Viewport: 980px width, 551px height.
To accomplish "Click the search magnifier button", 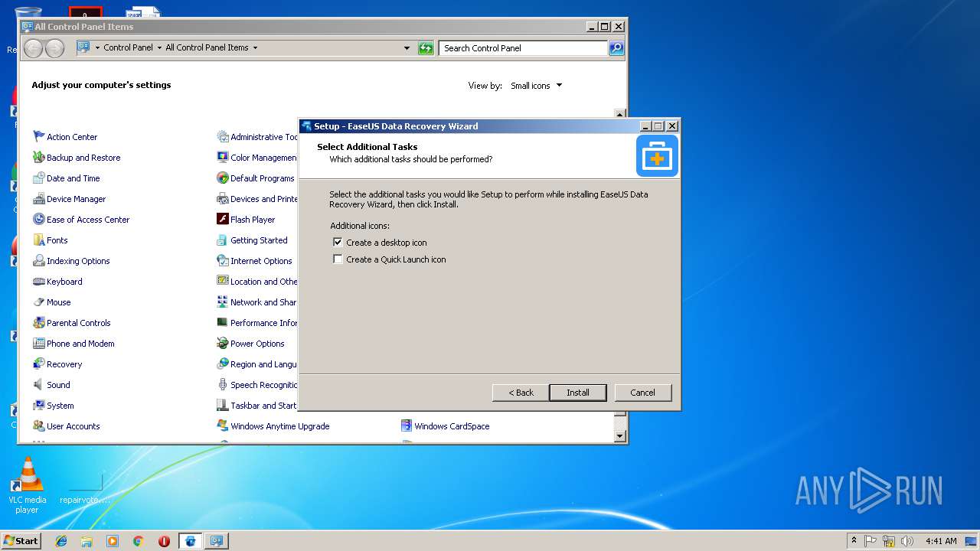I will click(x=616, y=48).
